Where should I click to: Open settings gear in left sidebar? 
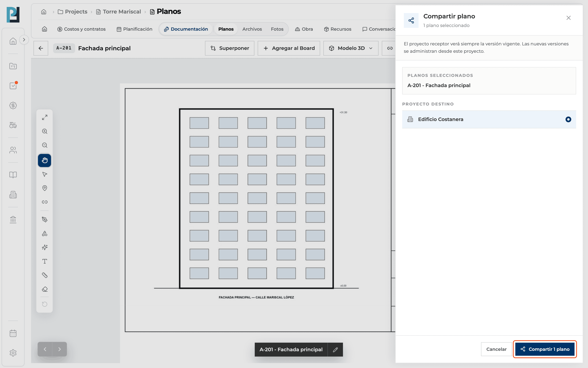coord(13,353)
